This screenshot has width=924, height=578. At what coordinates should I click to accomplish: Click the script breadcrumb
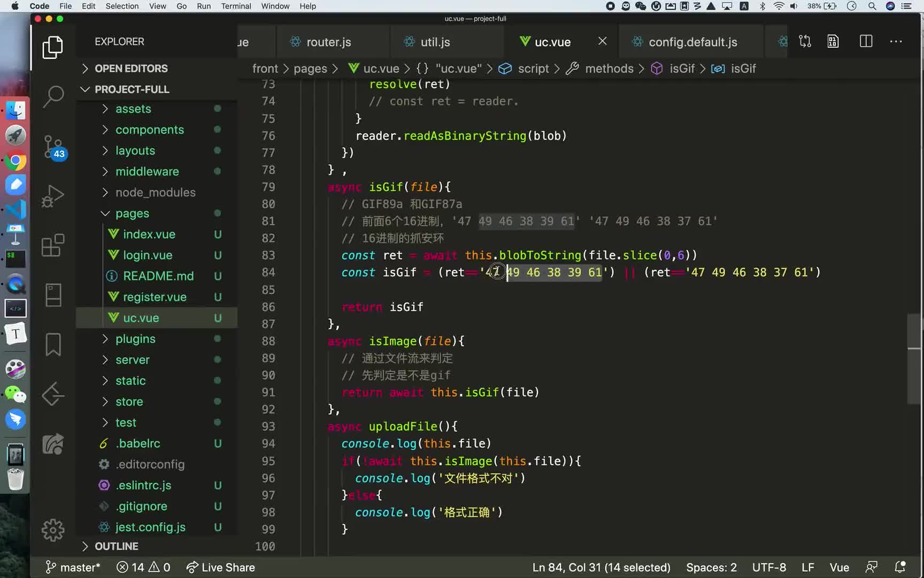tap(533, 69)
